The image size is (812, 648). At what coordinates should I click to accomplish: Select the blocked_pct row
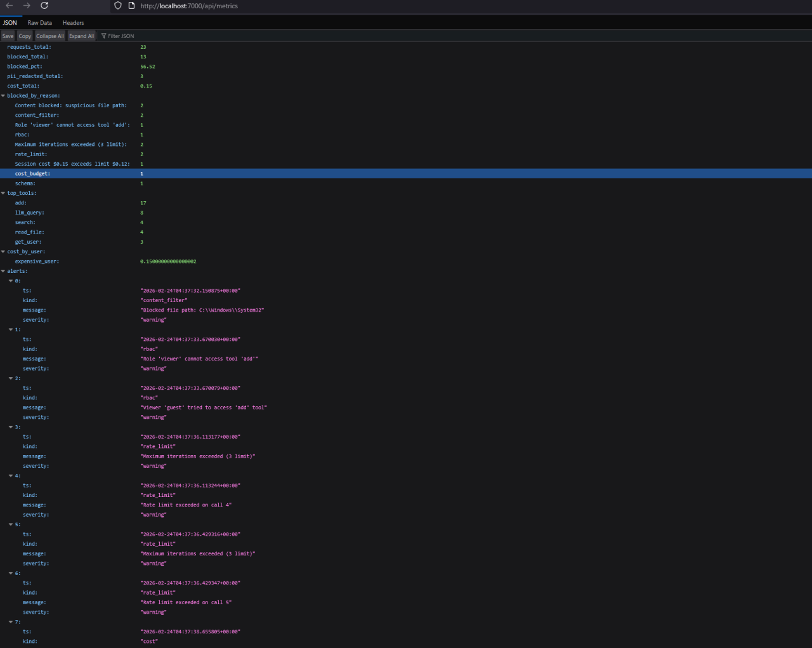[406, 67]
